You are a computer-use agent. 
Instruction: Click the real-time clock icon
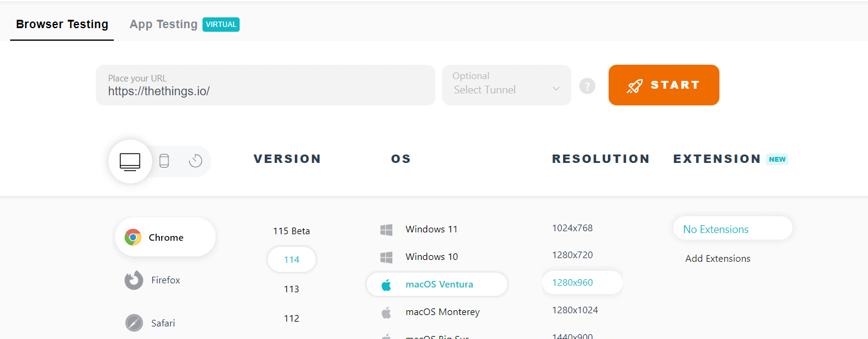click(195, 161)
